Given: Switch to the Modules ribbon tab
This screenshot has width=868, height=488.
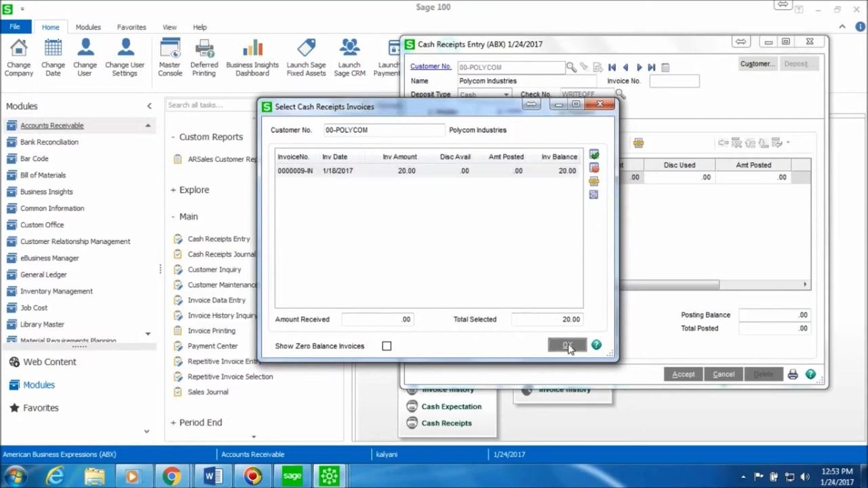Looking at the screenshot, I should (88, 27).
